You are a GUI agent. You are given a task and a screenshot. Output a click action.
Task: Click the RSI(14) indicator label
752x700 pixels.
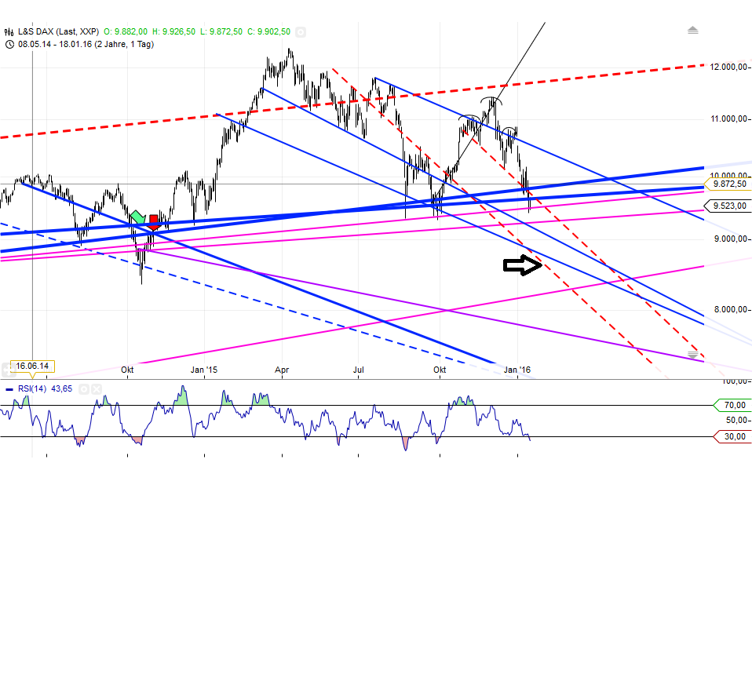pos(32,388)
